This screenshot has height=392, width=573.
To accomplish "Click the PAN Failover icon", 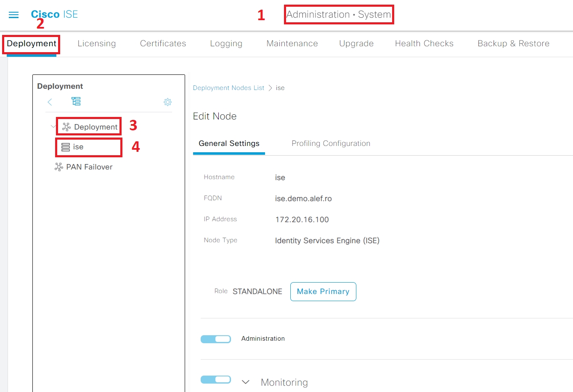I will tap(59, 167).
